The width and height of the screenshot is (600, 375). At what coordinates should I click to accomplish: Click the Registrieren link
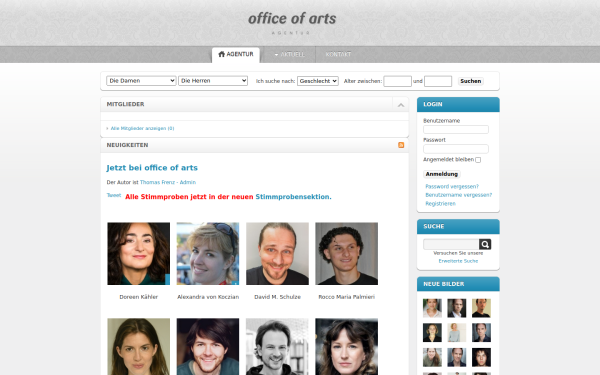440,204
